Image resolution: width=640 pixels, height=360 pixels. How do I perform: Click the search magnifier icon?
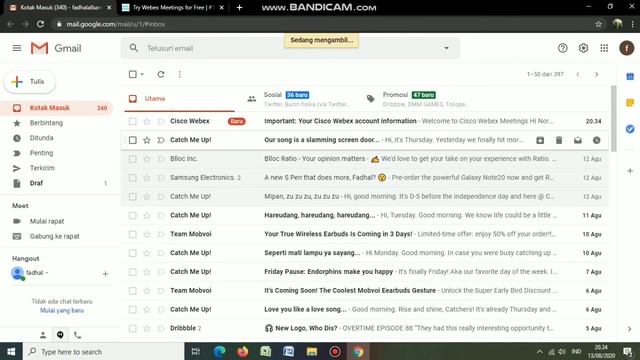133,48
